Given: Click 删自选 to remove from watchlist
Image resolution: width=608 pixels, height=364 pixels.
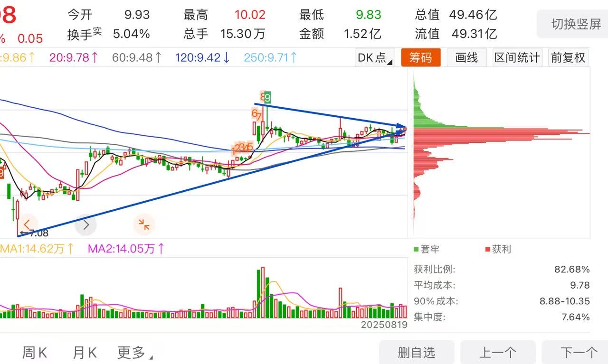Looking at the screenshot, I should coord(417,352).
